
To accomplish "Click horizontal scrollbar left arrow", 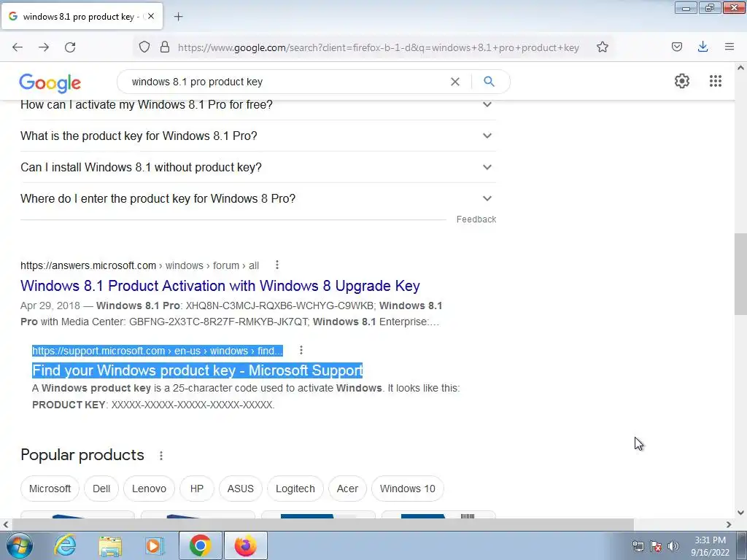I will (6, 524).
